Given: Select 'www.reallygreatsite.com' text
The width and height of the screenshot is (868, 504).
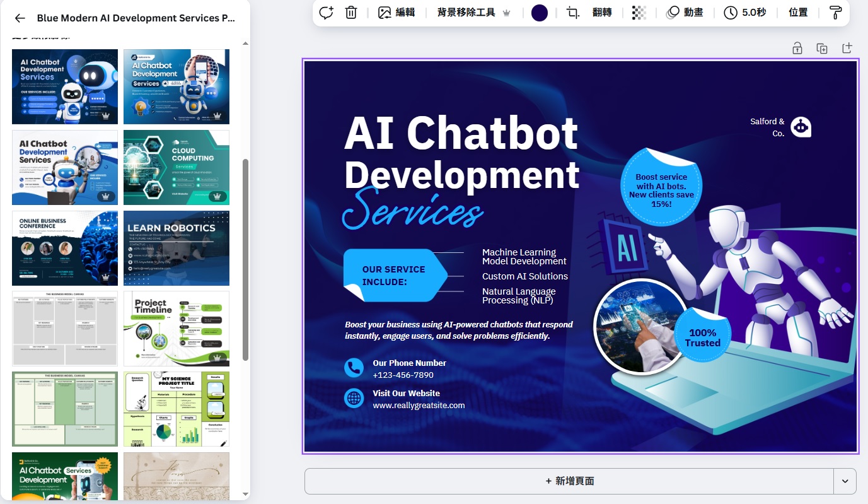Looking at the screenshot, I should [x=419, y=406].
